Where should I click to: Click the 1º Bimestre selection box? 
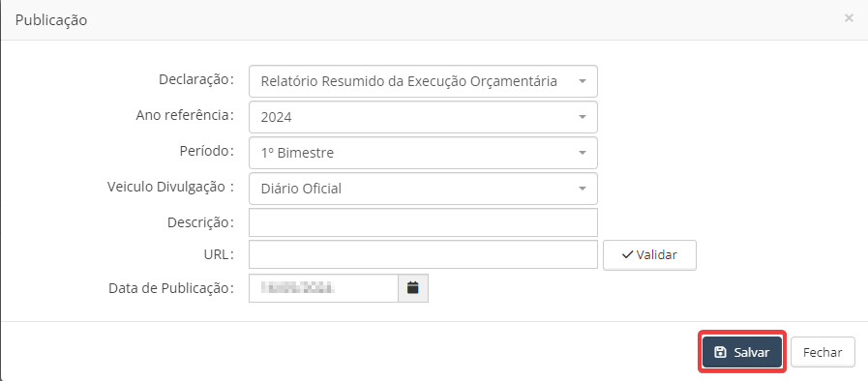click(423, 153)
